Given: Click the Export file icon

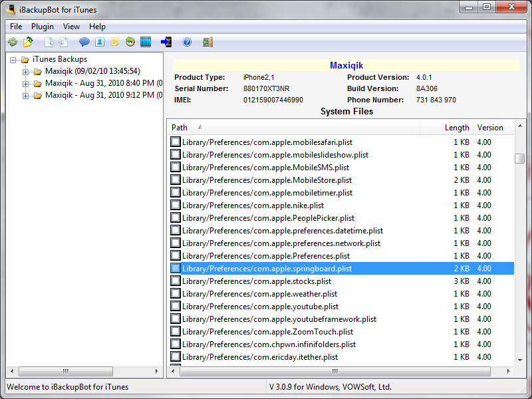Looking at the screenshot, I should click(49, 42).
